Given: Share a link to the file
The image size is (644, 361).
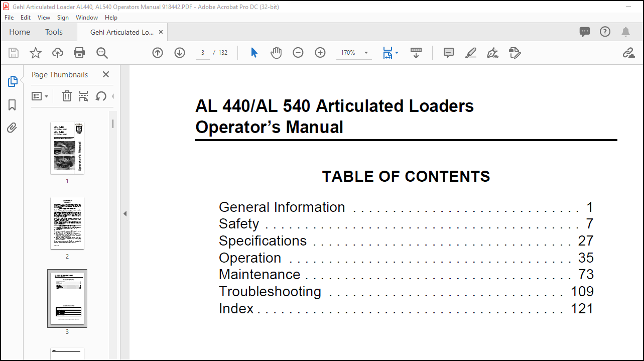Looking at the screenshot, I should coord(628,53).
